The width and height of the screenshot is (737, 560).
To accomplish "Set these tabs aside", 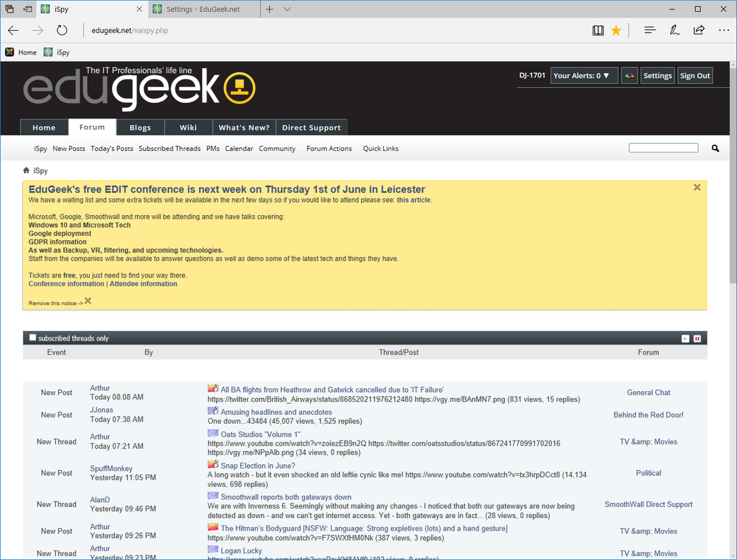I will click(28, 9).
